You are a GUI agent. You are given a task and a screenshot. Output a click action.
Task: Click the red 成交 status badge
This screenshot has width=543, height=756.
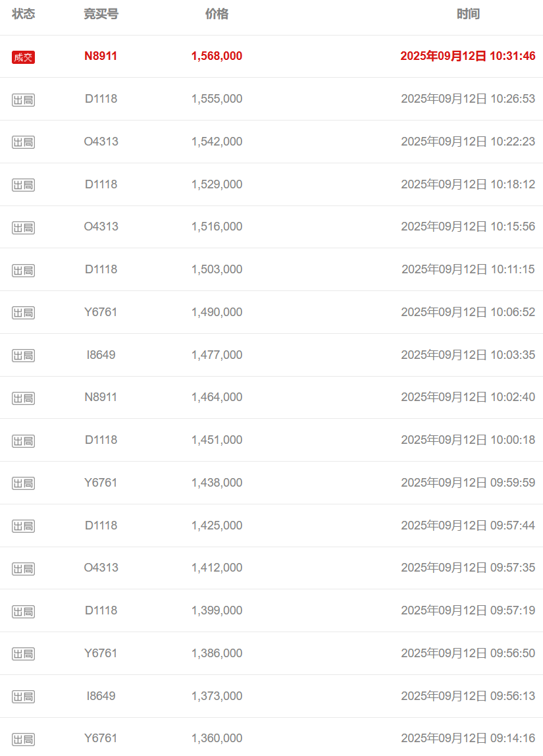click(23, 57)
